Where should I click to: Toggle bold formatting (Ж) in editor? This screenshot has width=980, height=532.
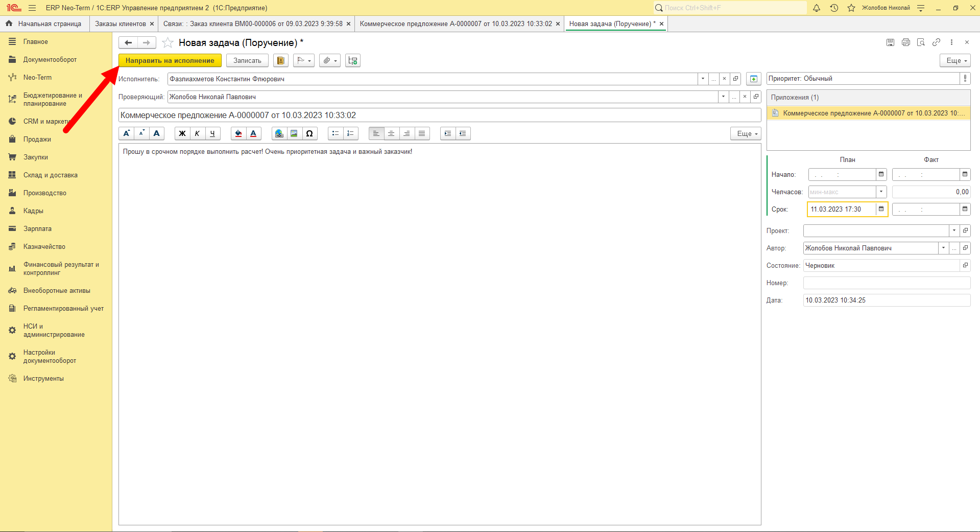pos(182,133)
